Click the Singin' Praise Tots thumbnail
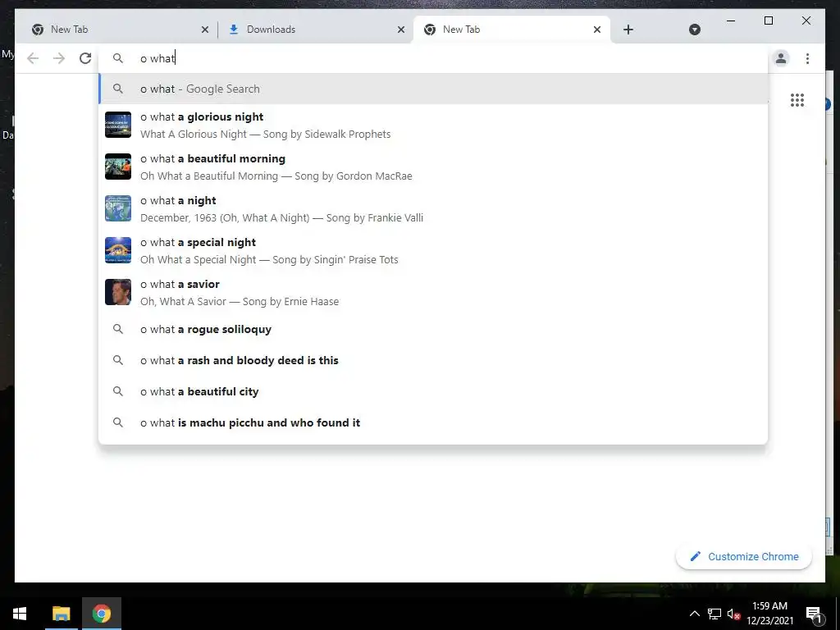This screenshot has width=840, height=630. pyautogui.click(x=118, y=250)
